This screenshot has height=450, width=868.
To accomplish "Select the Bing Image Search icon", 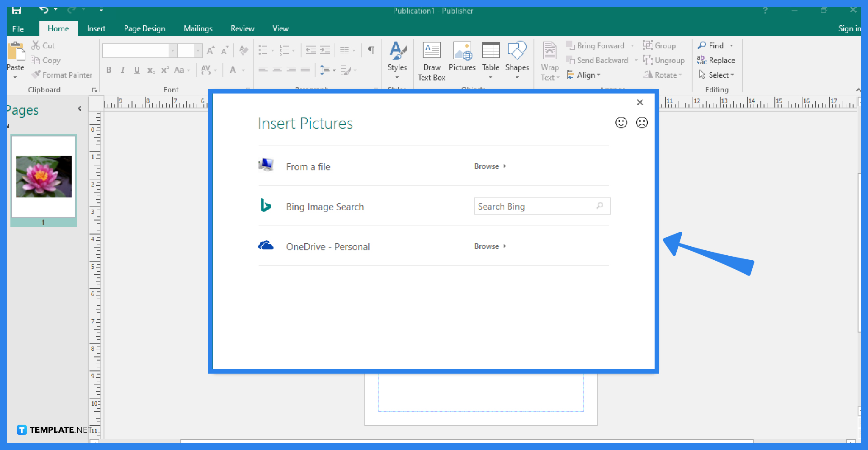I will click(x=266, y=206).
